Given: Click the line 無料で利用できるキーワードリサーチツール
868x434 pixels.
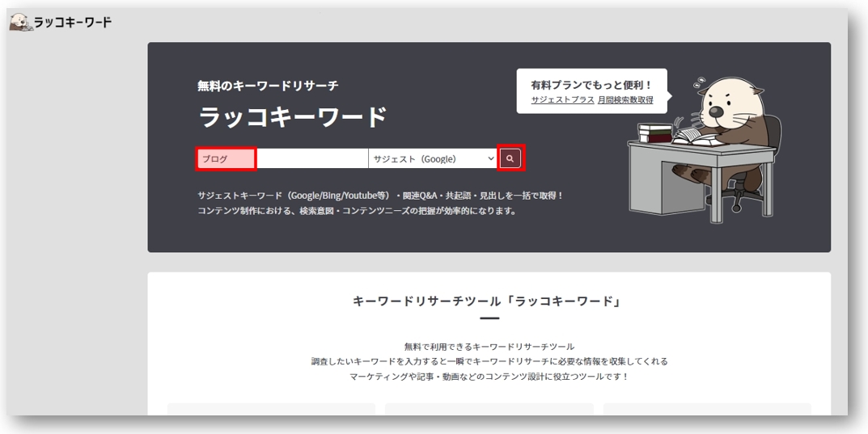Looking at the screenshot, I should tap(489, 347).
